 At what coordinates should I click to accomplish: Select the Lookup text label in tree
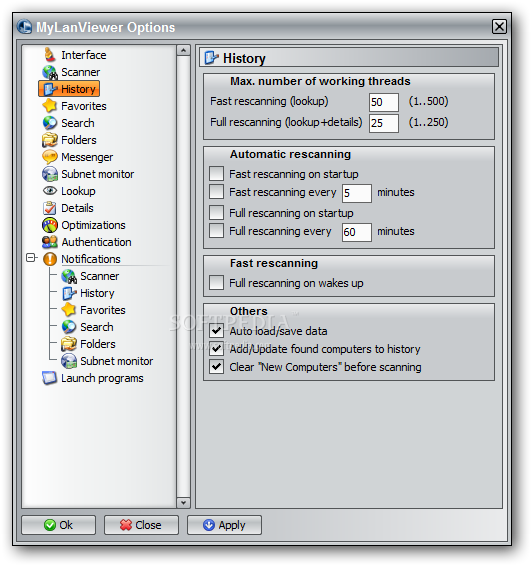tap(78, 191)
